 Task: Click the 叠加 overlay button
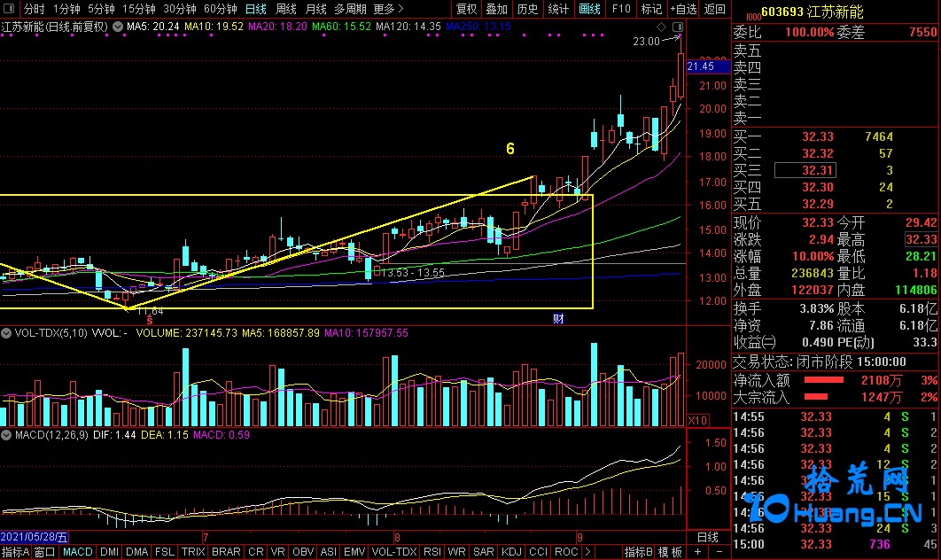[x=496, y=9]
